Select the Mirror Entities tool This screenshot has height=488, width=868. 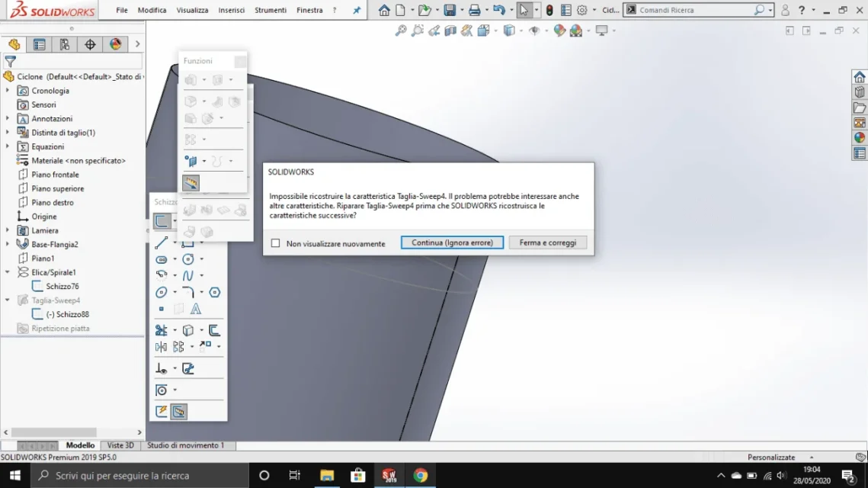tap(161, 347)
